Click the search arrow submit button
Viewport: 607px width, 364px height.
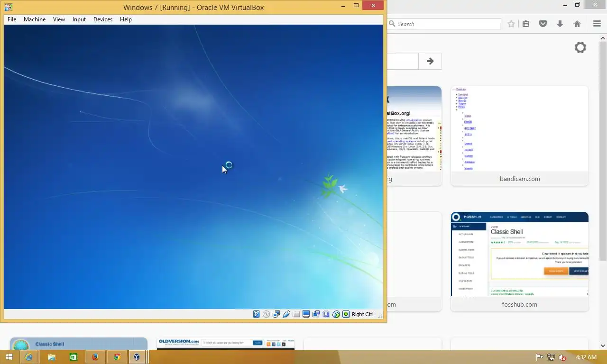[430, 61]
